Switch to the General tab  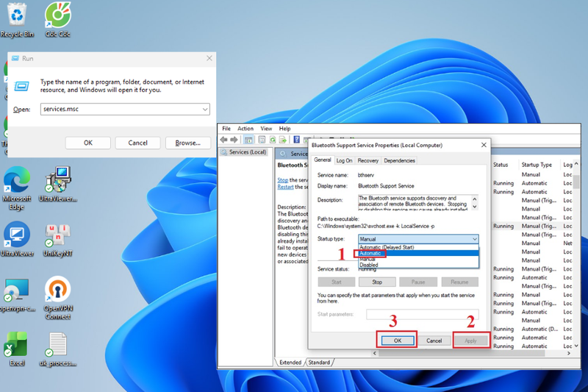pos(322,160)
